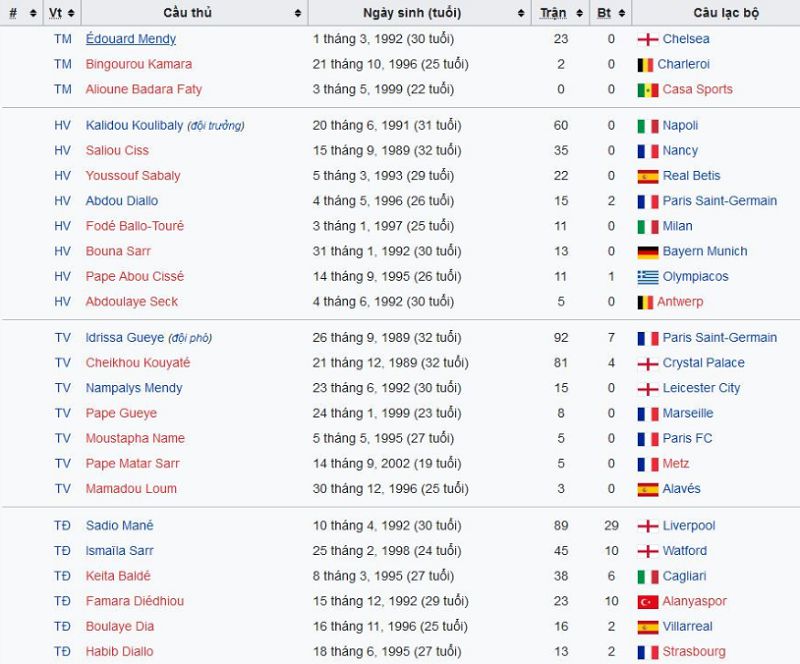Open the Sadio Mané link

[119, 525]
